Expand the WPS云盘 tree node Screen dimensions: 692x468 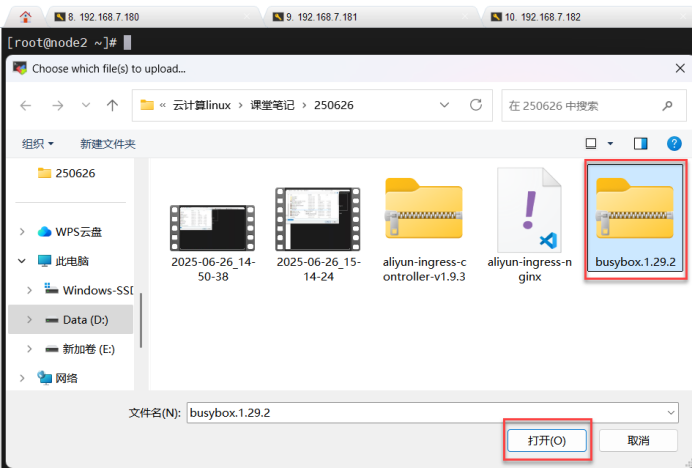tap(22, 232)
